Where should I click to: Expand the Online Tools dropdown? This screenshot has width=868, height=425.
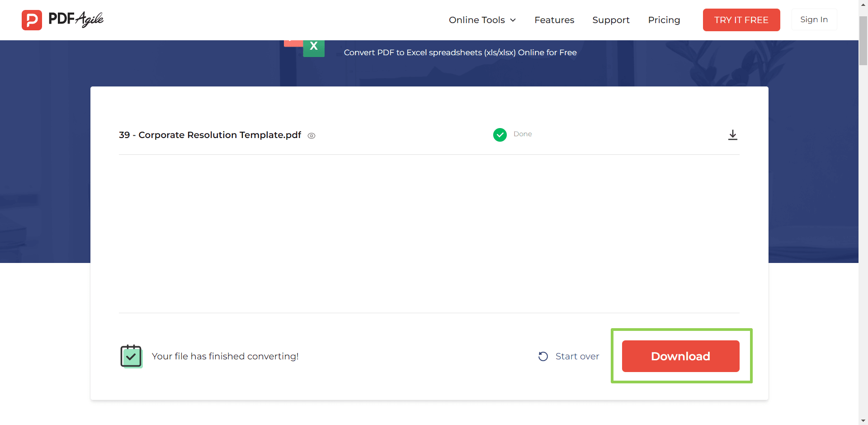pos(482,20)
